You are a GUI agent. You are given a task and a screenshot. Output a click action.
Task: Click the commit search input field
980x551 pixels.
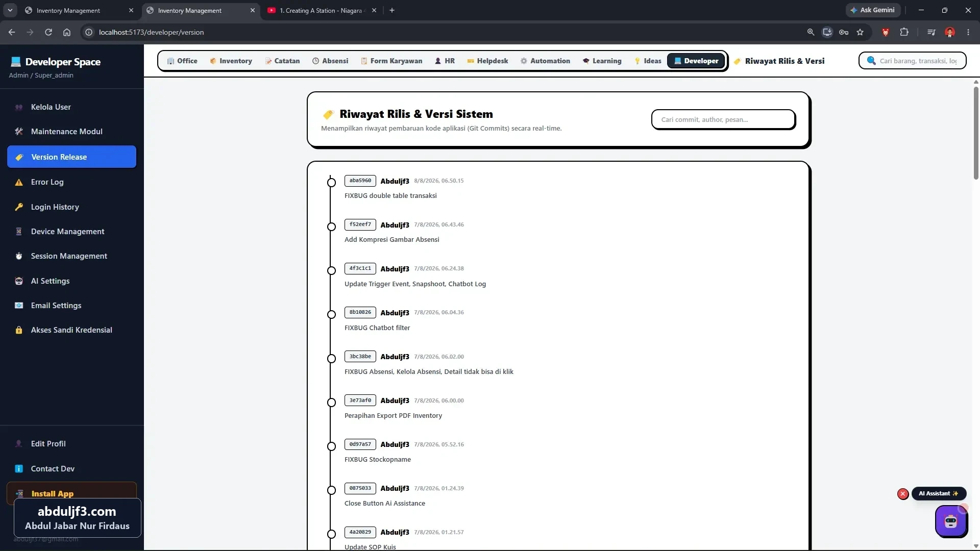(x=723, y=119)
